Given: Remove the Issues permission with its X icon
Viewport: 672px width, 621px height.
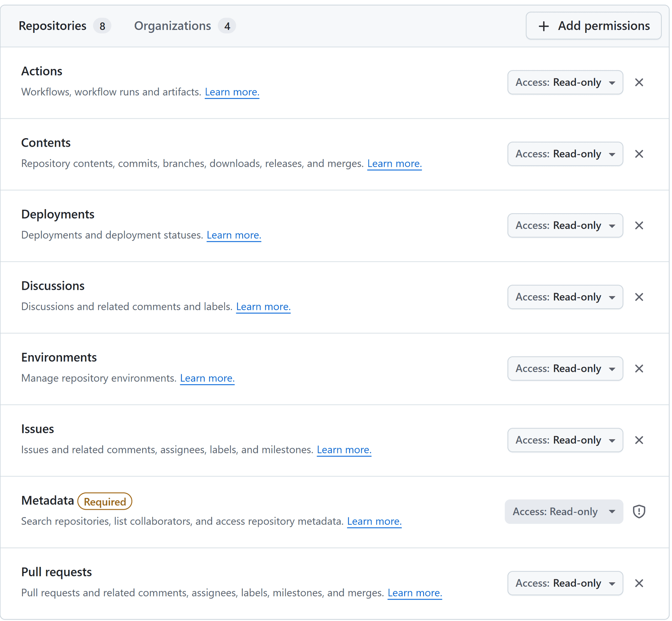Looking at the screenshot, I should [639, 440].
